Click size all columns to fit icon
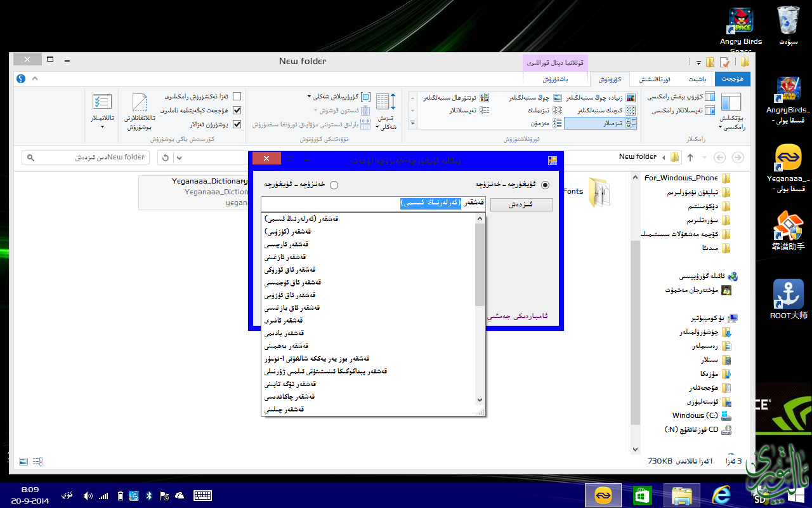This screenshot has height=508, width=812. point(365,124)
